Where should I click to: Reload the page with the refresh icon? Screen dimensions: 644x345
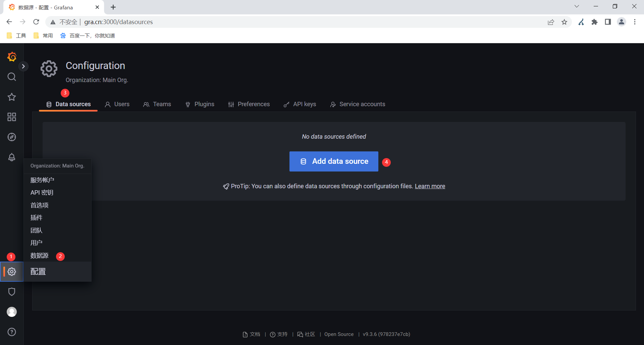tap(36, 22)
